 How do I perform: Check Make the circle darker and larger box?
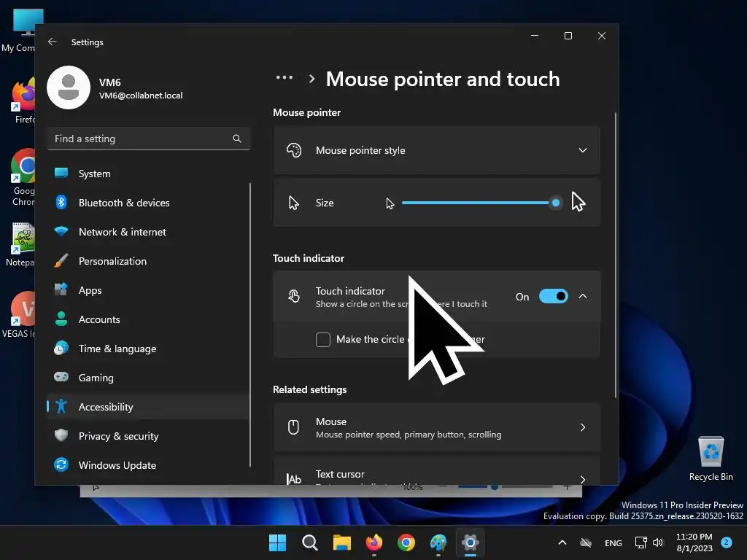click(x=323, y=340)
